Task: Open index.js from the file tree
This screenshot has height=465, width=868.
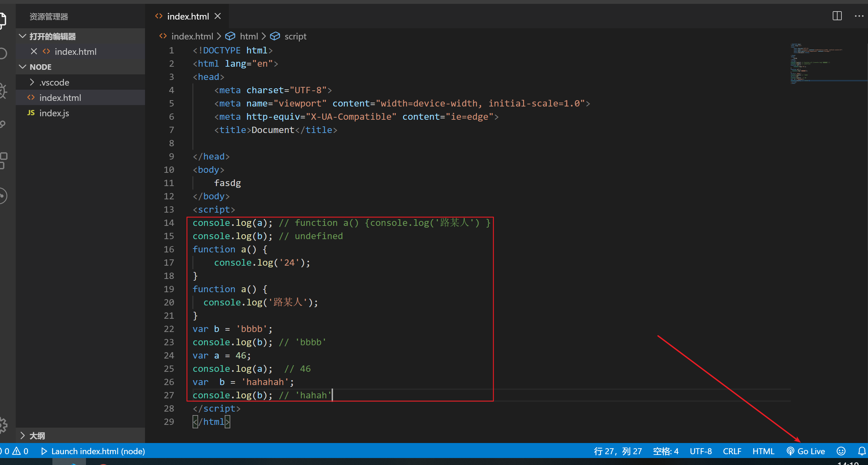Action: 54,113
